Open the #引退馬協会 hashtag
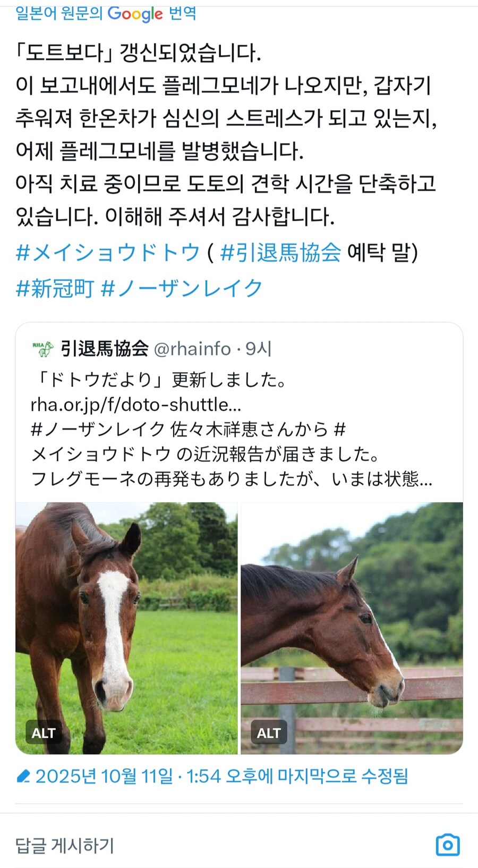Image resolution: width=478 pixels, height=868 pixels. [280, 252]
